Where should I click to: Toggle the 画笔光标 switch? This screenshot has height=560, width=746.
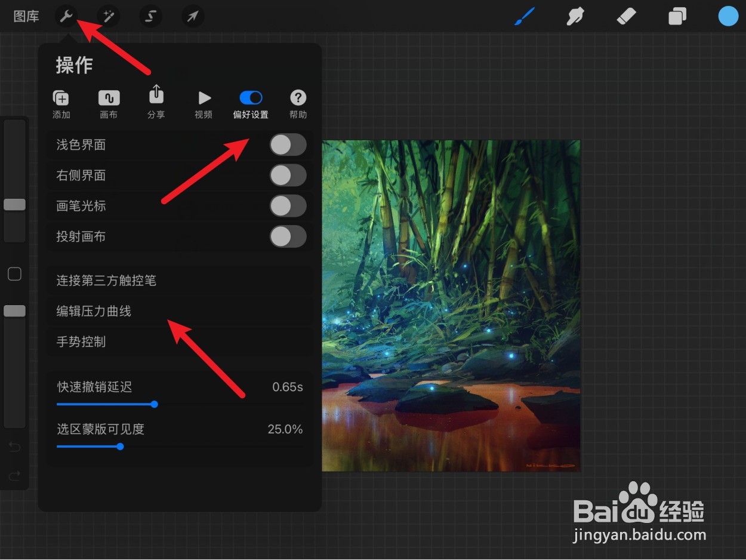[x=288, y=206]
